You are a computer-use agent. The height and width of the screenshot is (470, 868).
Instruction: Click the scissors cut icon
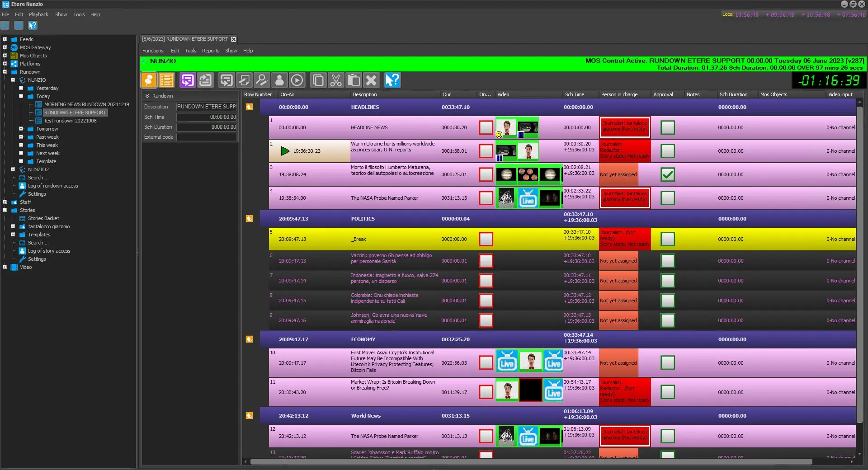pyautogui.click(x=335, y=80)
